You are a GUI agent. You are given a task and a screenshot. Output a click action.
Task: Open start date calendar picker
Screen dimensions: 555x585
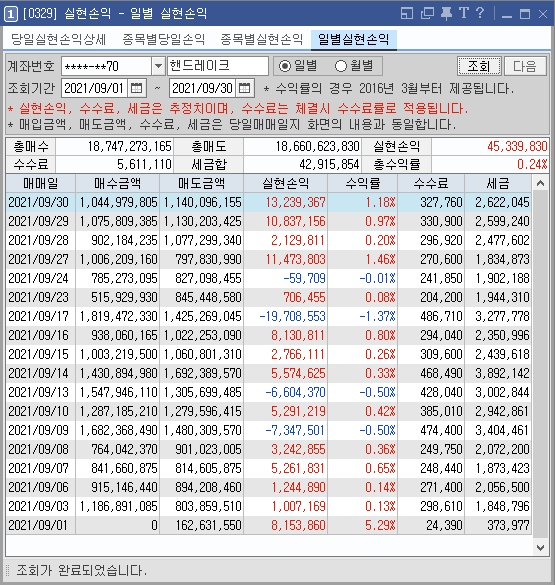point(137,88)
